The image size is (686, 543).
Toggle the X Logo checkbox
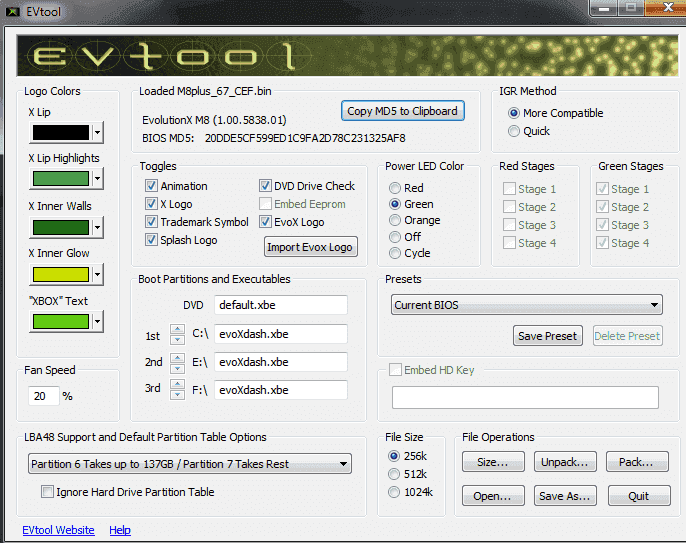coord(151,204)
